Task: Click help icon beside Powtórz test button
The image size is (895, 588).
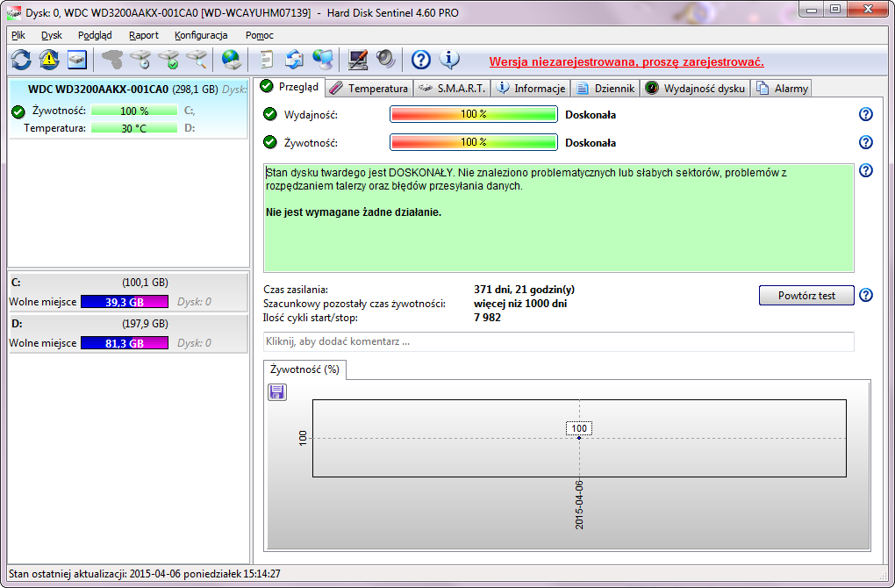Action: pyautogui.click(x=865, y=295)
